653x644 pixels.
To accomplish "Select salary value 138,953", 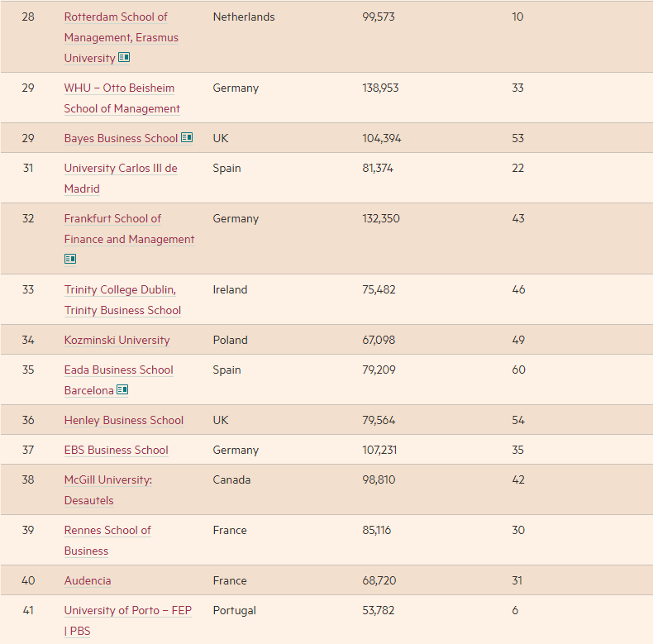I will pos(380,88).
